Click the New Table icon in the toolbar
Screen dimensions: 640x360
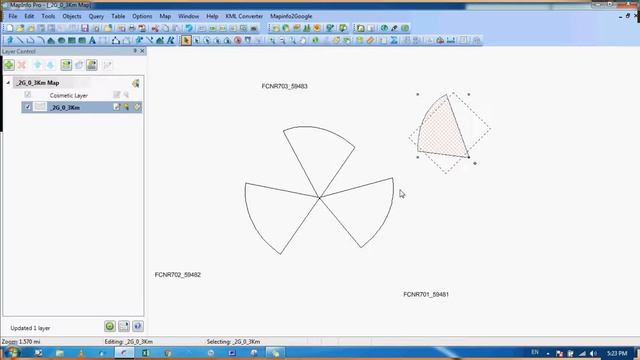pos(9,28)
